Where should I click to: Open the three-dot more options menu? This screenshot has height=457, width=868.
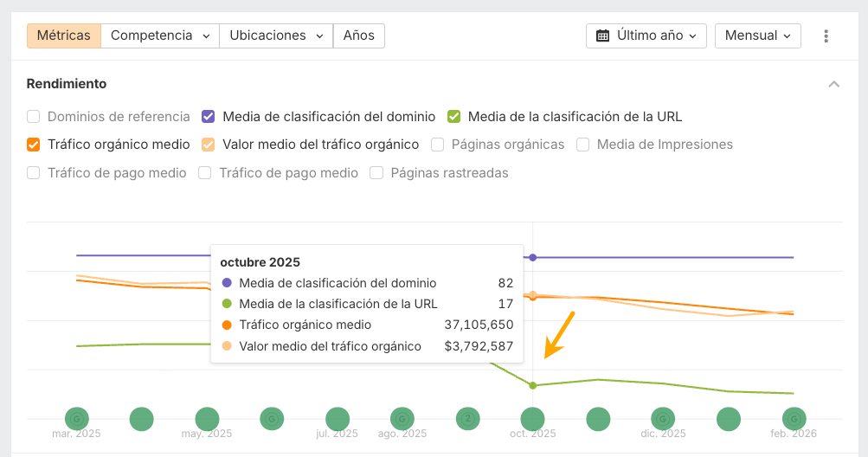826,36
